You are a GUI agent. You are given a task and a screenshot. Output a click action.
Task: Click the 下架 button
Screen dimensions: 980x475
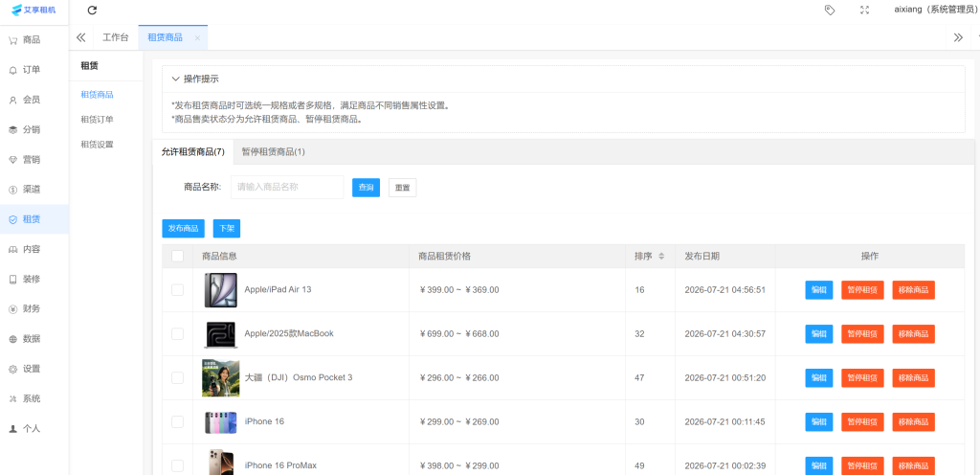click(x=227, y=229)
